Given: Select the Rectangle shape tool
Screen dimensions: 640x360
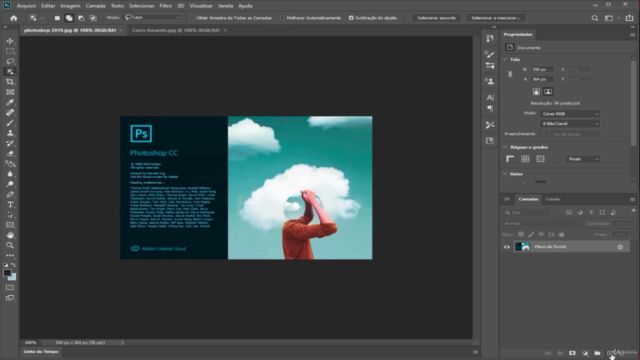Looking at the screenshot, I should point(10,225).
